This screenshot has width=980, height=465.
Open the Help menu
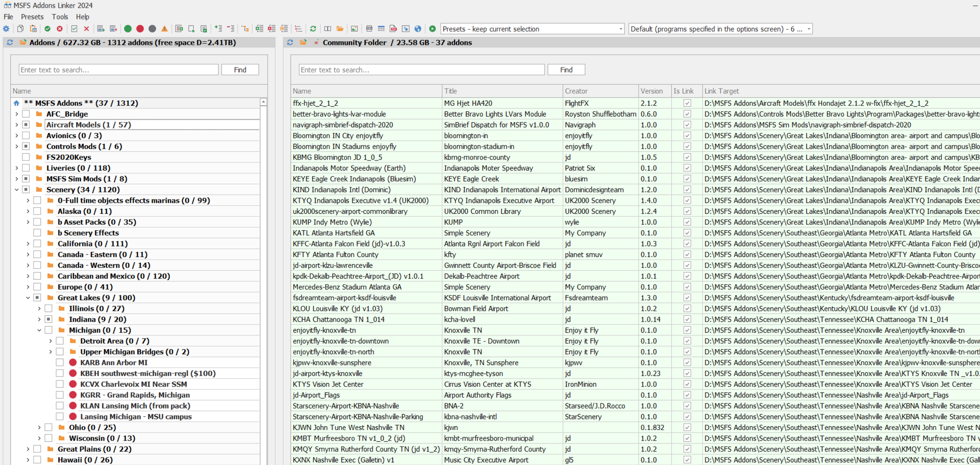(x=83, y=17)
